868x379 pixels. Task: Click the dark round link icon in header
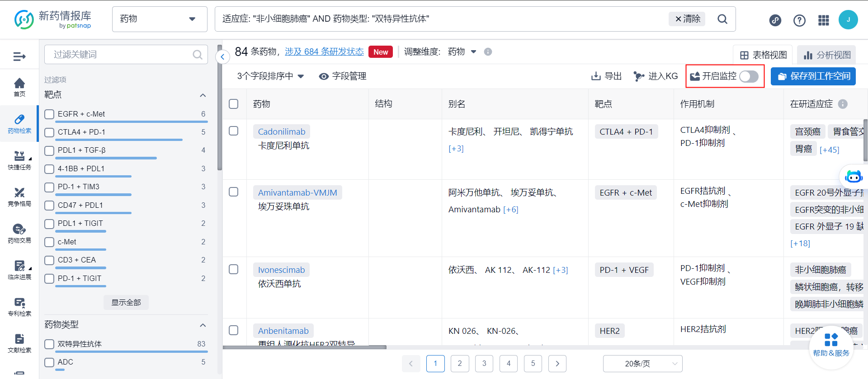(x=775, y=20)
